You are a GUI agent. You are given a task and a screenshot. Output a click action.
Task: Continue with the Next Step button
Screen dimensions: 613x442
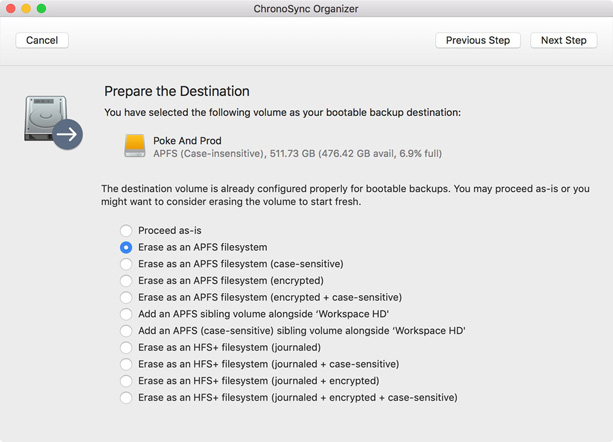(563, 40)
